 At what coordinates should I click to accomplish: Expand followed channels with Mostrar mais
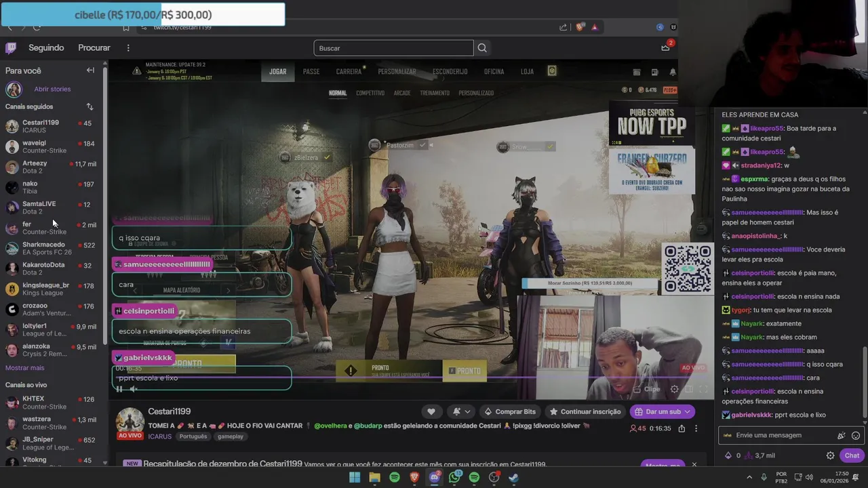pyautogui.click(x=24, y=367)
